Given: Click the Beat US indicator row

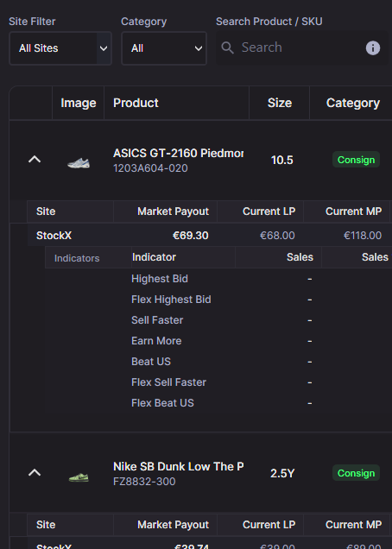Looking at the screenshot, I should click(x=150, y=362).
